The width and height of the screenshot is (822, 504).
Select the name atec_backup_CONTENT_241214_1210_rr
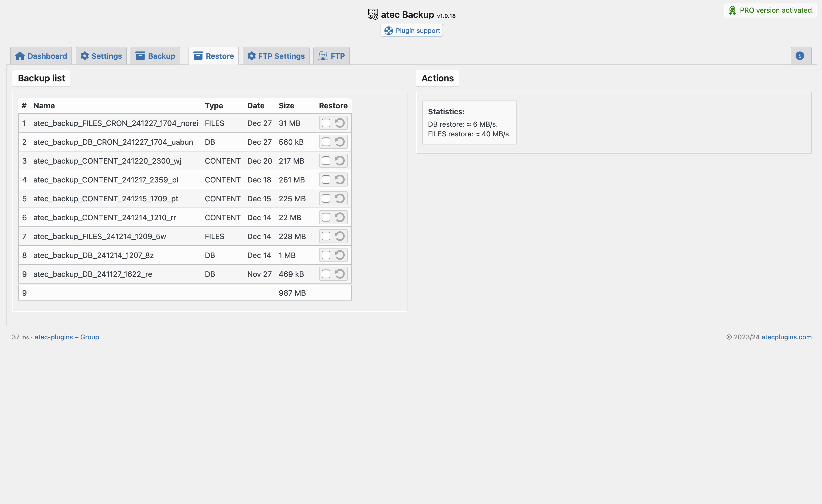(104, 218)
